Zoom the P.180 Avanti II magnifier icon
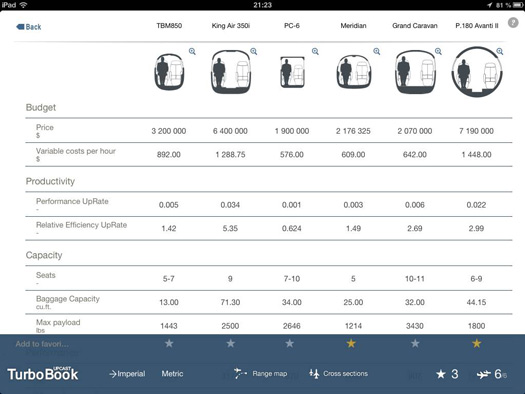This screenshot has height=394, width=525. [500, 51]
